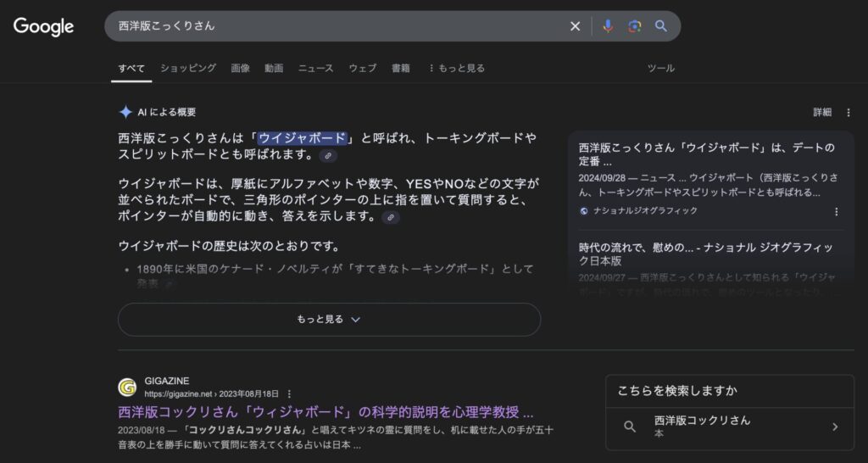Open source link chip after スピリットボード sentence
Viewport: 868px width, 463px height.
coord(328,156)
